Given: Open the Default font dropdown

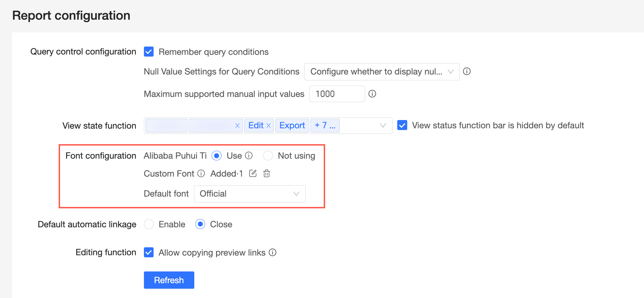Looking at the screenshot, I should (250, 194).
